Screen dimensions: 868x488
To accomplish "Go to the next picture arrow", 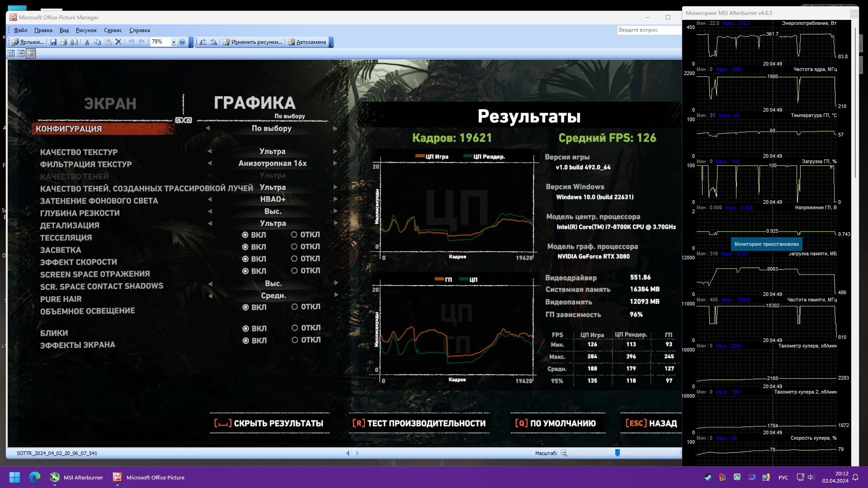I will [x=358, y=453].
